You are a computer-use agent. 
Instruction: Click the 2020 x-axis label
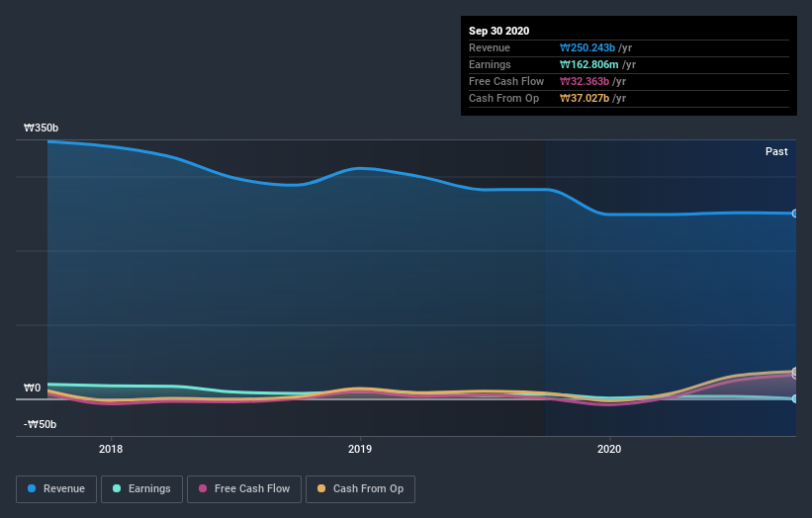click(x=609, y=449)
